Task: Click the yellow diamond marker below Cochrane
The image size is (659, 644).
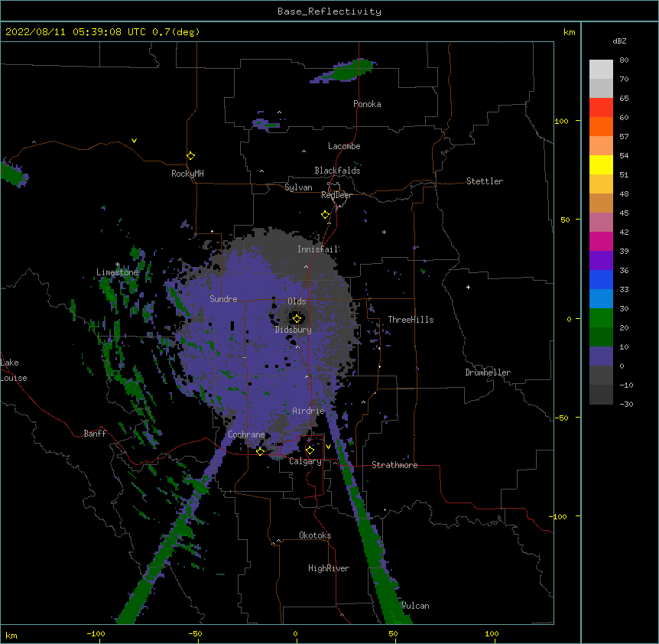Action: coord(260,451)
